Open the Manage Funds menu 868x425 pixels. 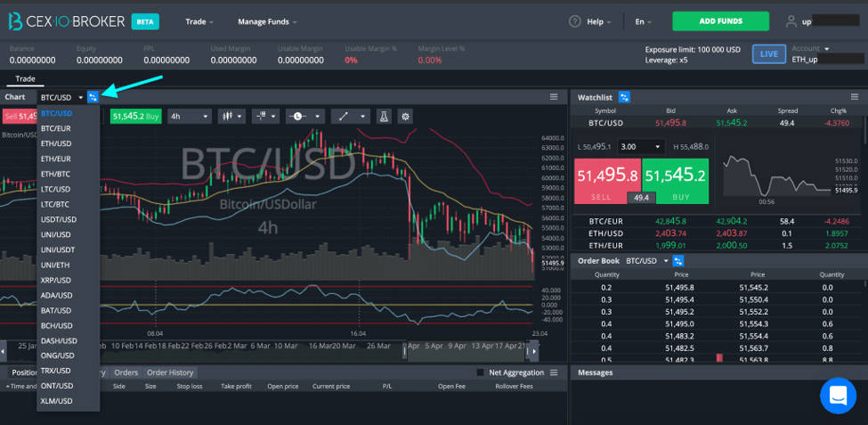click(x=267, y=21)
